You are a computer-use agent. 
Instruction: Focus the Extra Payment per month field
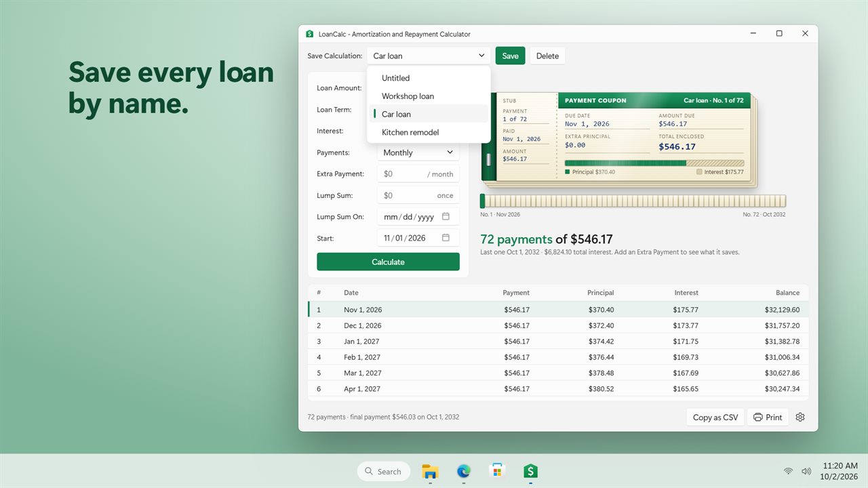[418, 174]
